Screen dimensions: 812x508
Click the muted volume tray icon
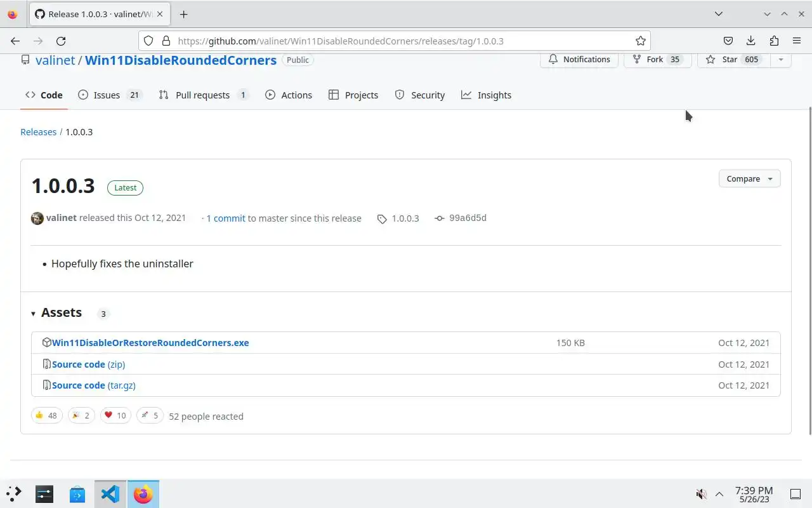(x=701, y=493)
